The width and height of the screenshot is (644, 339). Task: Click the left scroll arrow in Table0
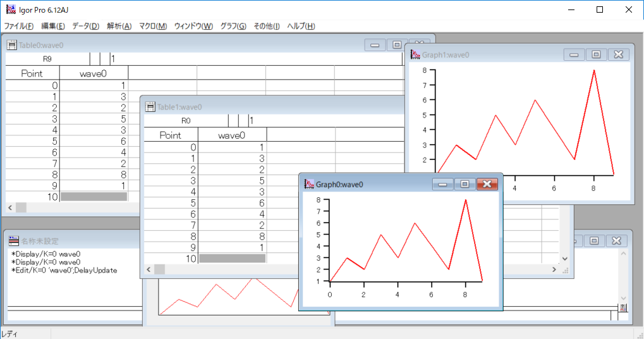[10, 207]
